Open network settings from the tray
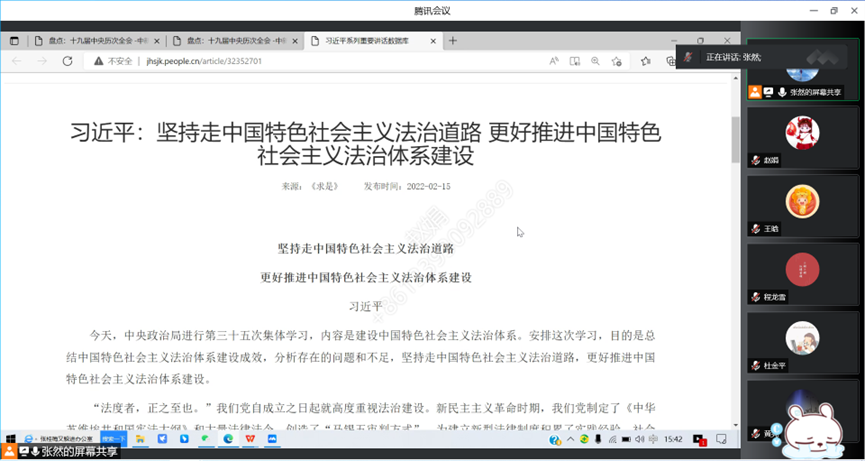This screenshot has height=461, width=865. 612,439
